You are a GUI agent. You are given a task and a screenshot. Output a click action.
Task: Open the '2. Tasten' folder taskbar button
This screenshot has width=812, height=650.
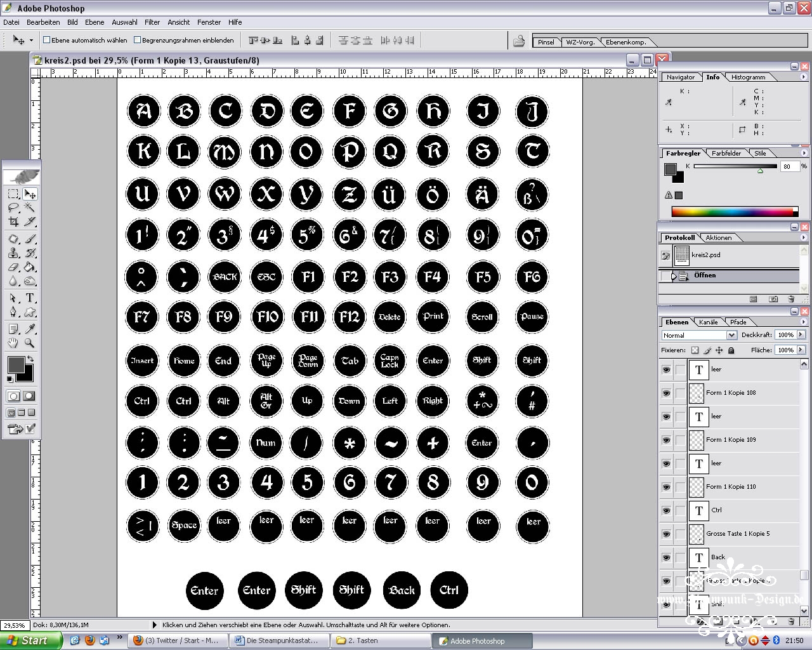point(380,640)
